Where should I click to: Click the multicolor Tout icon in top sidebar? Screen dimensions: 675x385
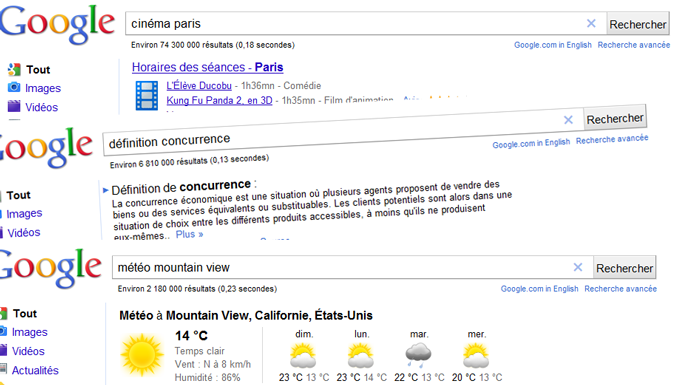(14, 69)
